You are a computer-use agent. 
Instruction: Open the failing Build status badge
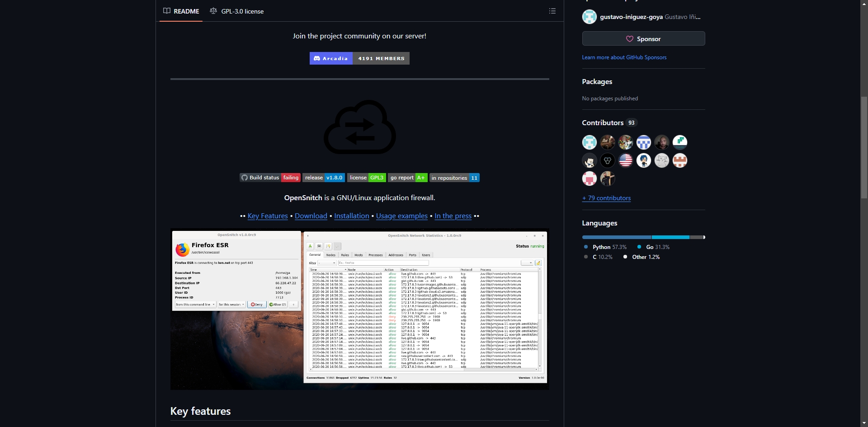[x=270, y=178]
